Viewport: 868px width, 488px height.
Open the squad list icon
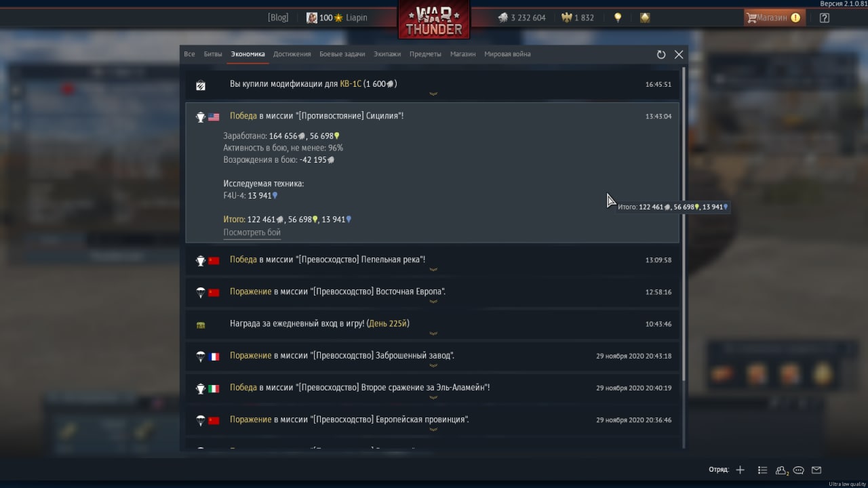tap(762, 470)
